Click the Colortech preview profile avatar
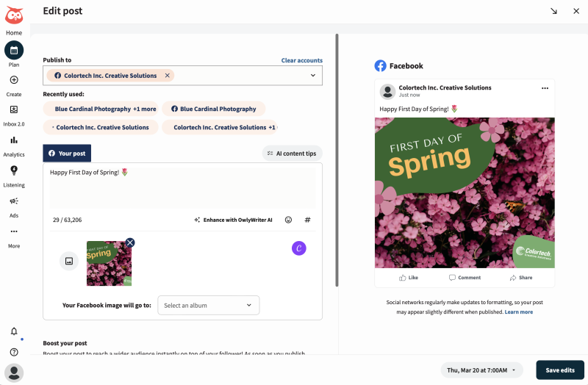 (x=388, y=91)
